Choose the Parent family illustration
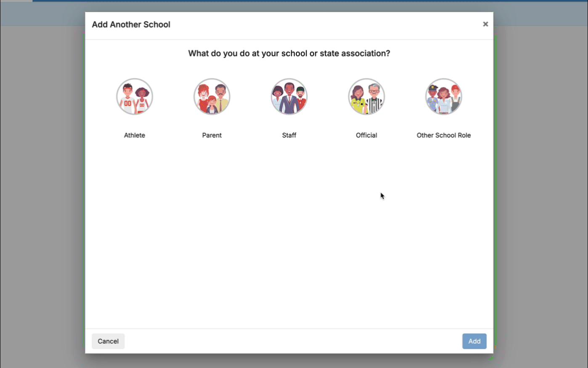Viewport: 588px width, 368px height. pyautogui.click(x=212, y=96)
